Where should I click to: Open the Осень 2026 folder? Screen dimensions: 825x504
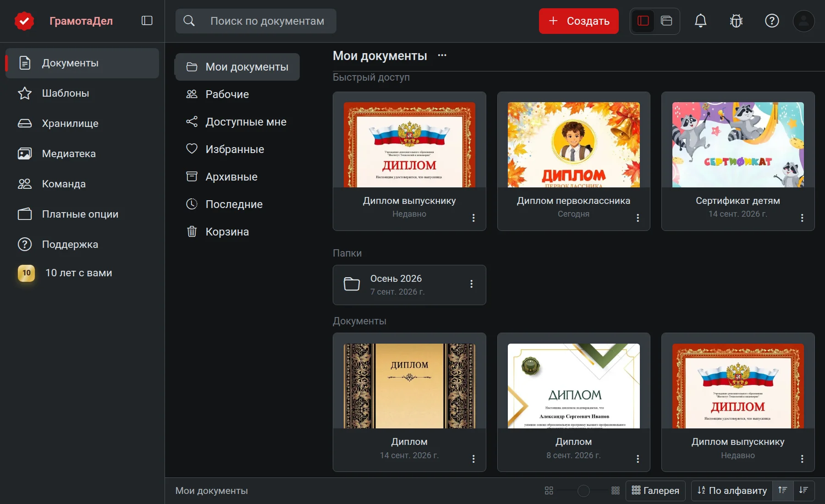coord(409,285)
